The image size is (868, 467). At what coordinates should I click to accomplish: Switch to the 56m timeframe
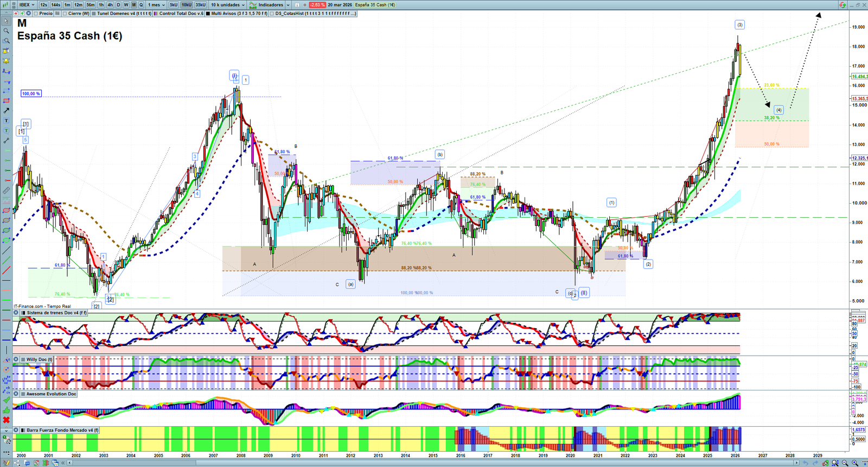91,5
